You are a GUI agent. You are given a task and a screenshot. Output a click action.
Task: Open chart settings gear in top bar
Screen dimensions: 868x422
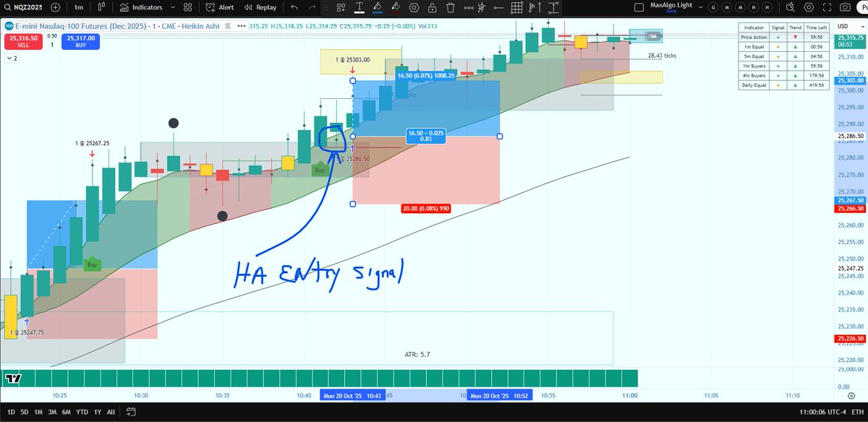[809, 7]
